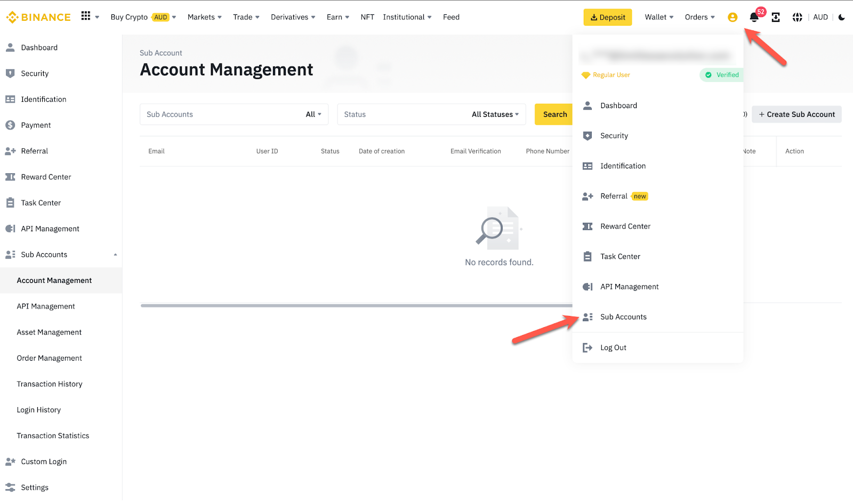This screenshot has width=853, height=504.
Task: Open notifications bell icon
Action: pyautogui.click(x=754, y=17)
